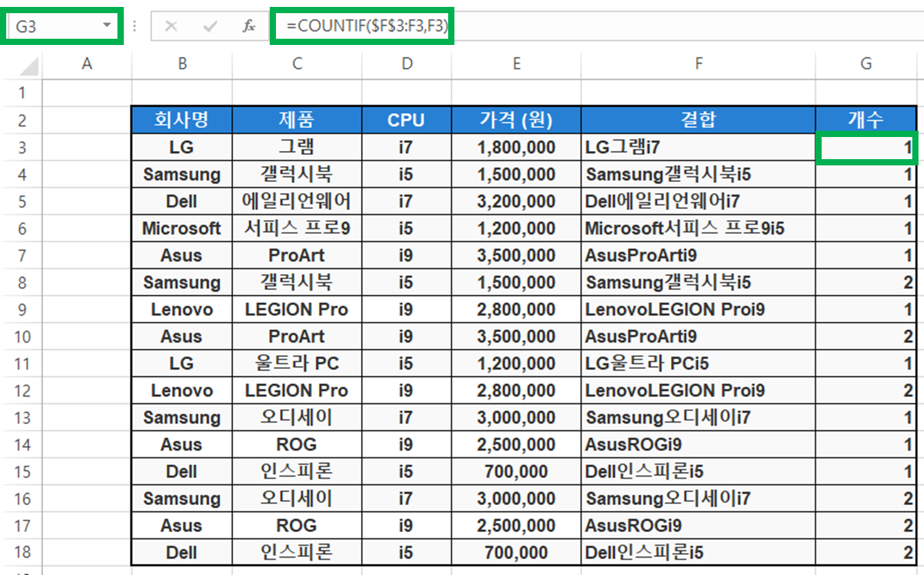924x575 pixels.
Task: Open the Insert Function fx dialog
Action: point(249,26)
